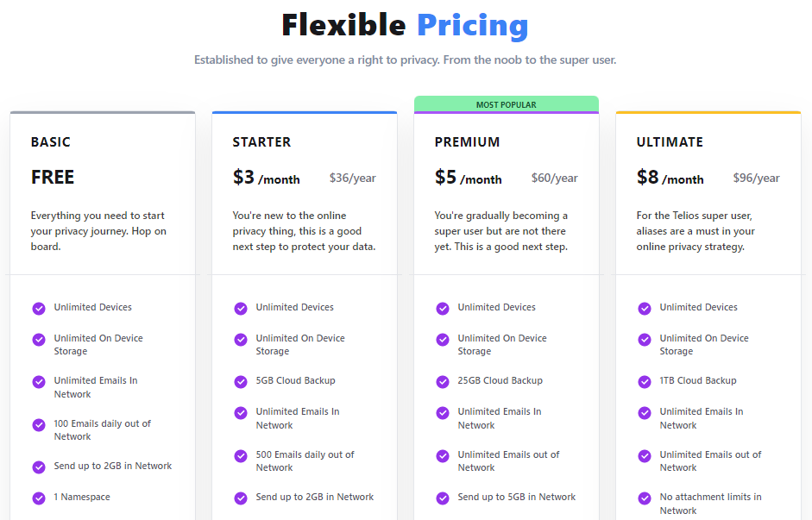Viewport: 812px width, 520px height.
Task: Click the FREE price label on Basic
Action: [53, 177]
